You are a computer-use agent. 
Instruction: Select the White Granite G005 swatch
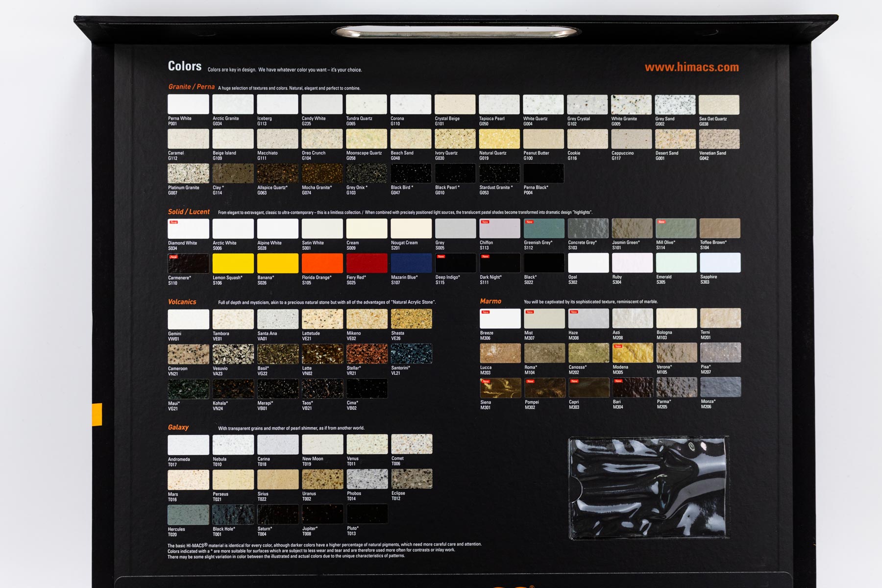coord(631,105)
